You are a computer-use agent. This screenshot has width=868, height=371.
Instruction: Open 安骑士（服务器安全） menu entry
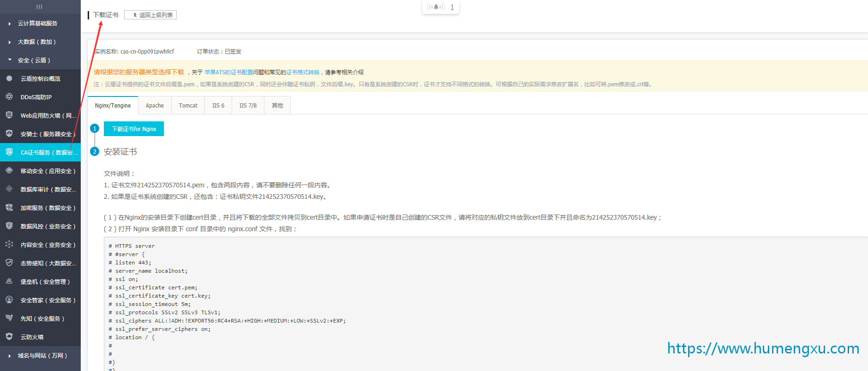[x=40, y=134]
